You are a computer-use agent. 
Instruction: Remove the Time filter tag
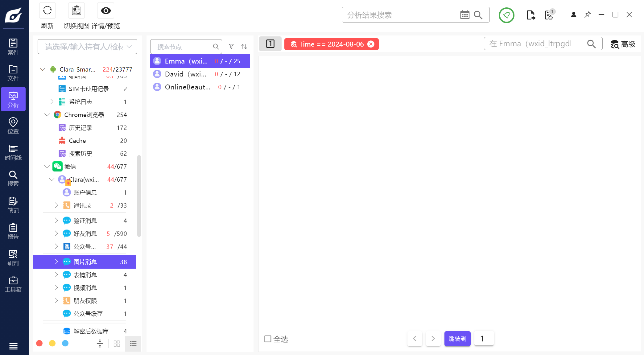pyautogui.click(x=371, y=44)
